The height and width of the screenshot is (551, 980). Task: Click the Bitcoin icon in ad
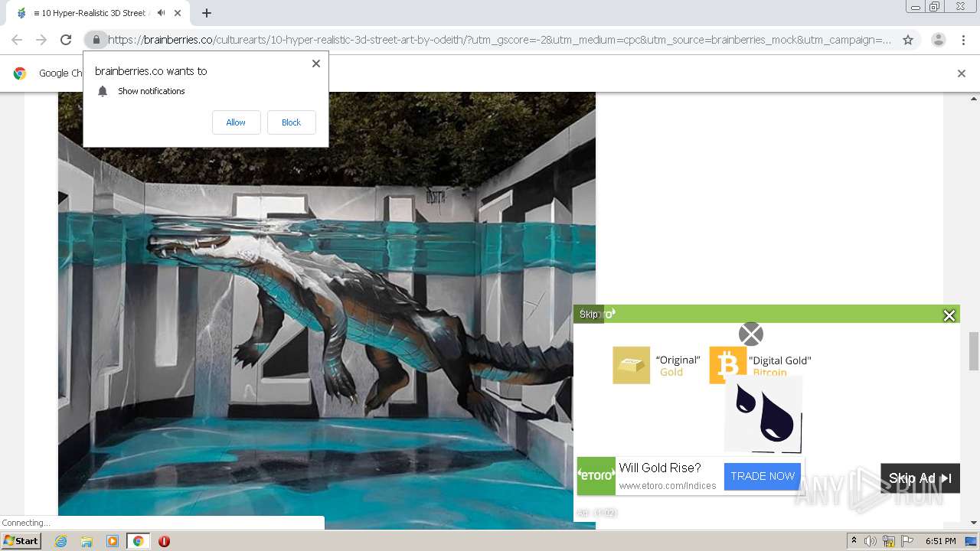(x=727, y=365)
